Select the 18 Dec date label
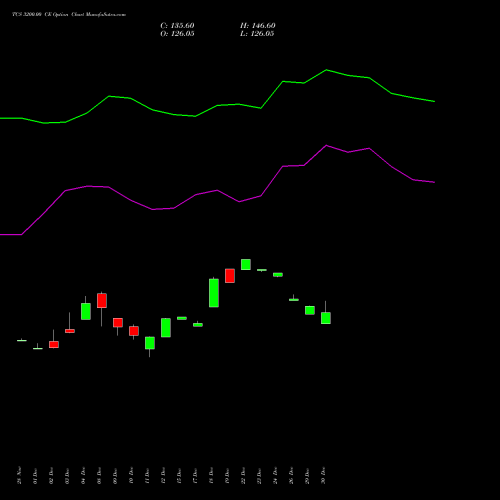 pos(211,475)
